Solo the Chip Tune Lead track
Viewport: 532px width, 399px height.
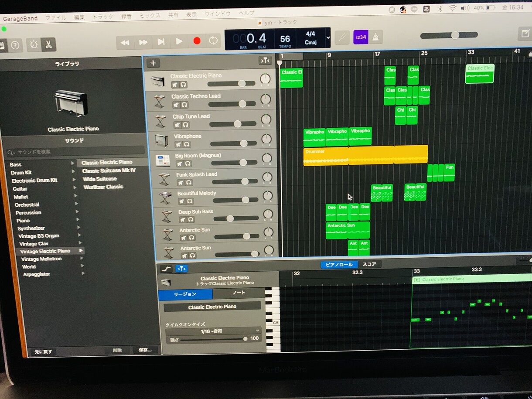click(x=185, y=125)
